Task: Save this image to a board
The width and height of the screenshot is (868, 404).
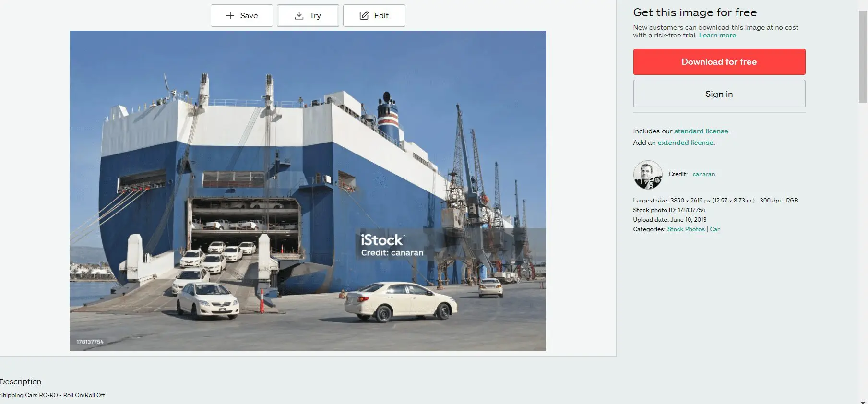Action: [x=242, y=15]
